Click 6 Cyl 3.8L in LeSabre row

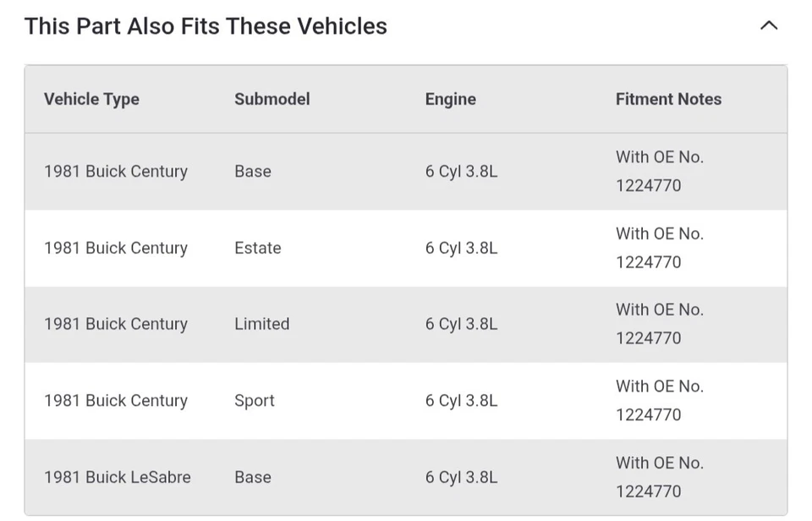461,477
